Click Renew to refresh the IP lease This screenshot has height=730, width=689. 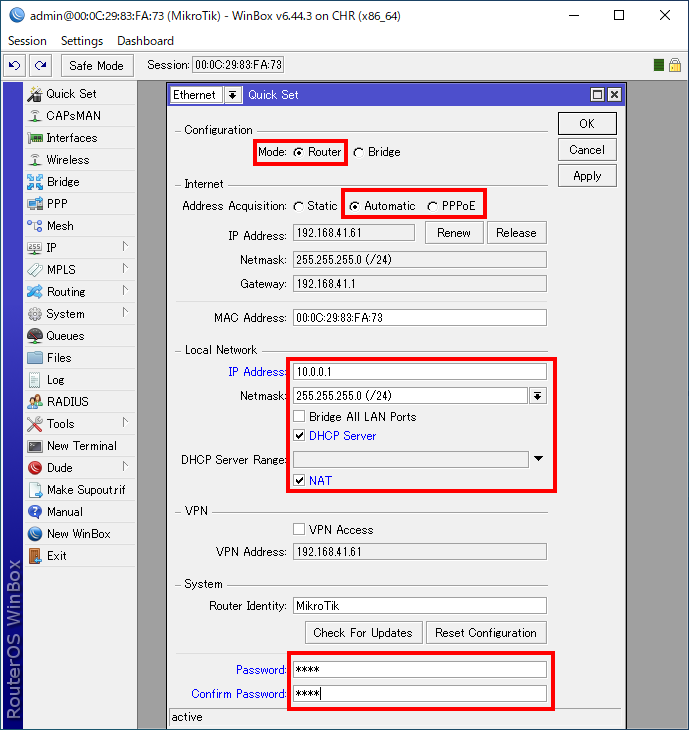pyautogui.click(x=454, y=233)
